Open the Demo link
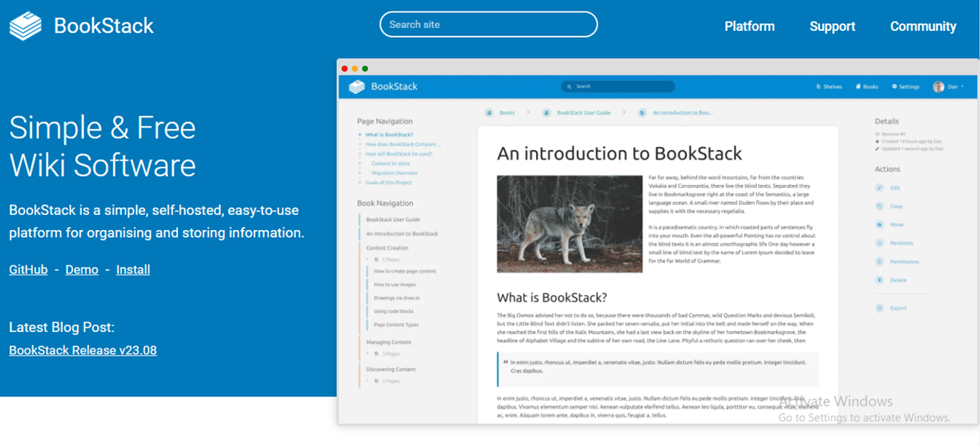980x446 pixels. pos(82,270)
